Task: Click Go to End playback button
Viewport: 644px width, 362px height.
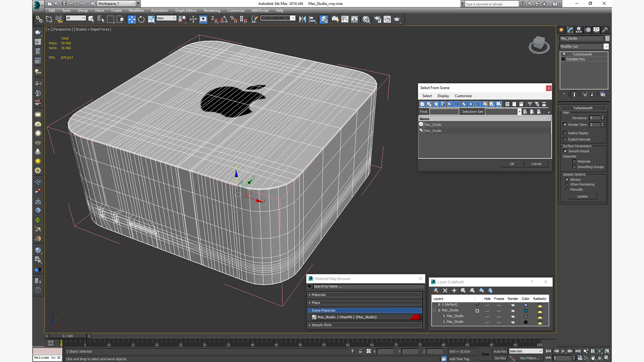Action: [578, 351]
